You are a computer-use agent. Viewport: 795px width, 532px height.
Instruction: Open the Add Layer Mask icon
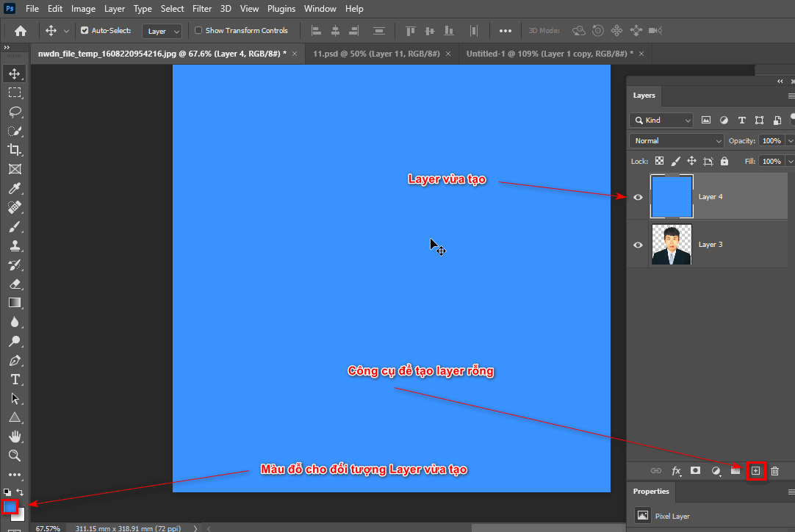pos(695,471)
